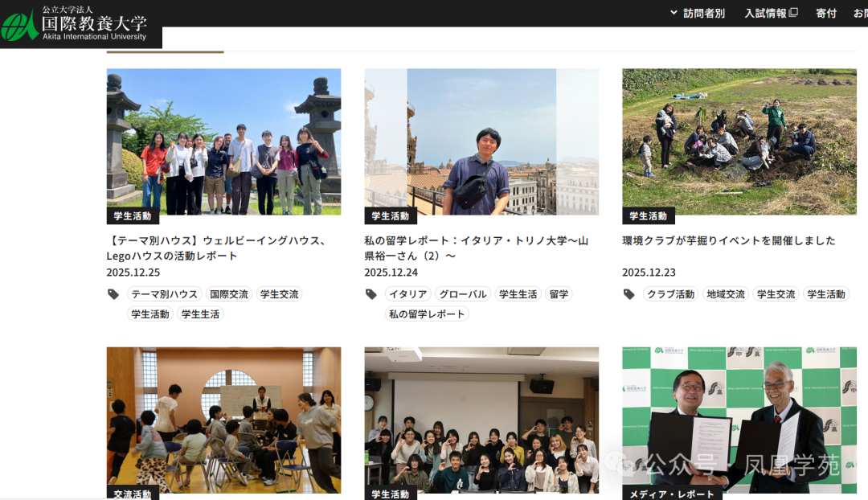Viewport: 868px width, 500px height.
Task: Open the 入試情報 menu item
Action: [765, 13]
